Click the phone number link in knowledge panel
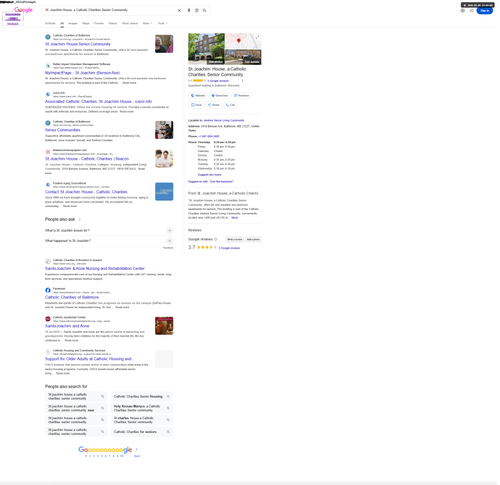This screenshot has height=485, width=500. pos(209,136)
